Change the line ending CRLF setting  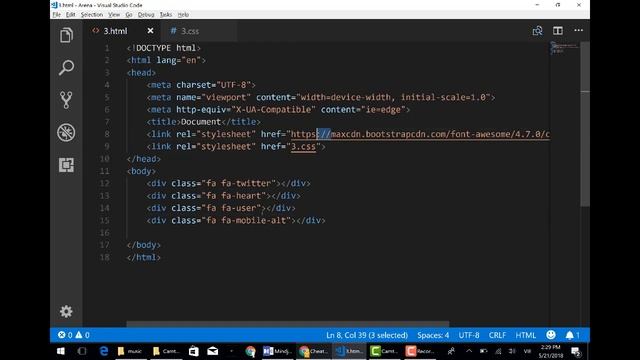click(x=497, y=335)
